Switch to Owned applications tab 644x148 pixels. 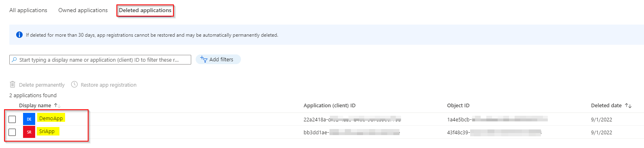(83, 10)
